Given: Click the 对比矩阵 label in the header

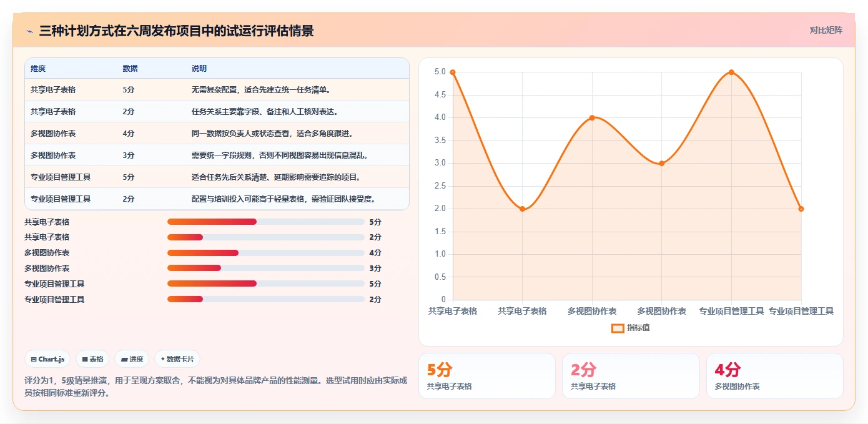Looking at the screenshot, I should pos(826,31).
